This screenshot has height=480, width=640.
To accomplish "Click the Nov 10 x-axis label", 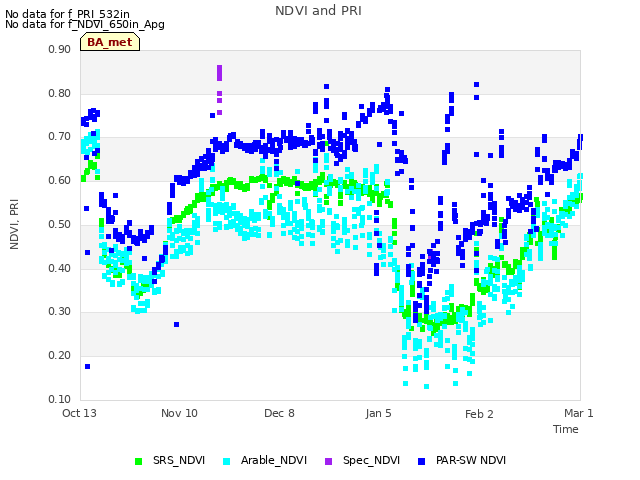I will coord(179,413).
